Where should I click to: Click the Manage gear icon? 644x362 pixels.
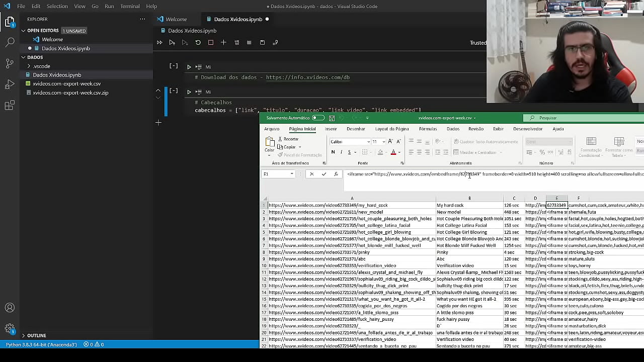pyautogui.click(x=10, y=329)
